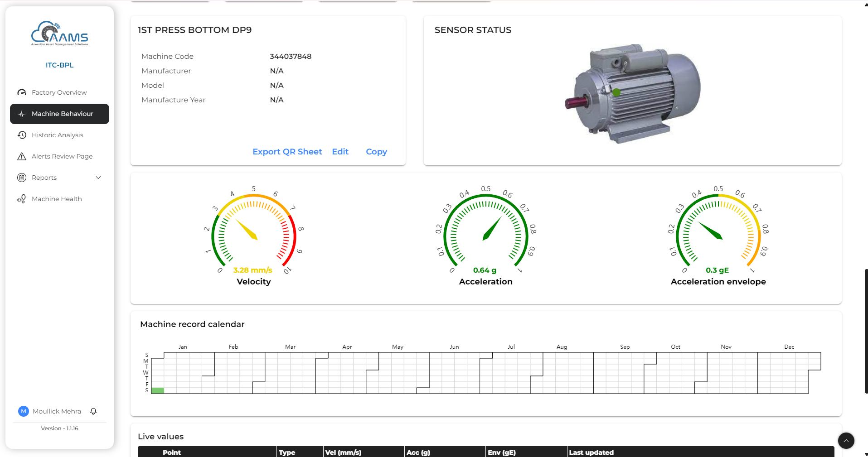Expand the Reports submenu chevron
Viewport: 868px width, 457px height.
point(98,178)
